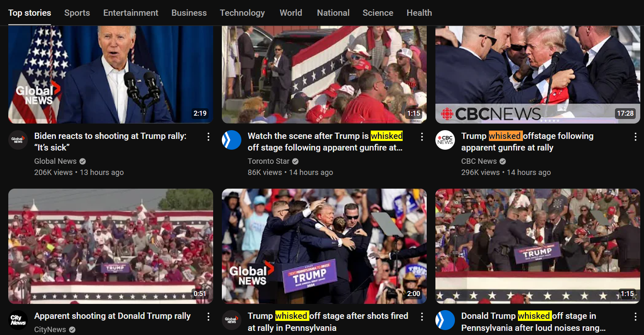
Task: Visit the CBC News channel name link
Action: [479, 161]
